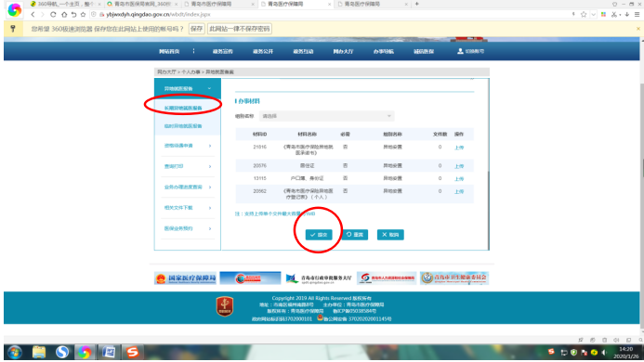644x362 pixels.
Task: Click the user account icon in navbar
Action: pos(460,51)
